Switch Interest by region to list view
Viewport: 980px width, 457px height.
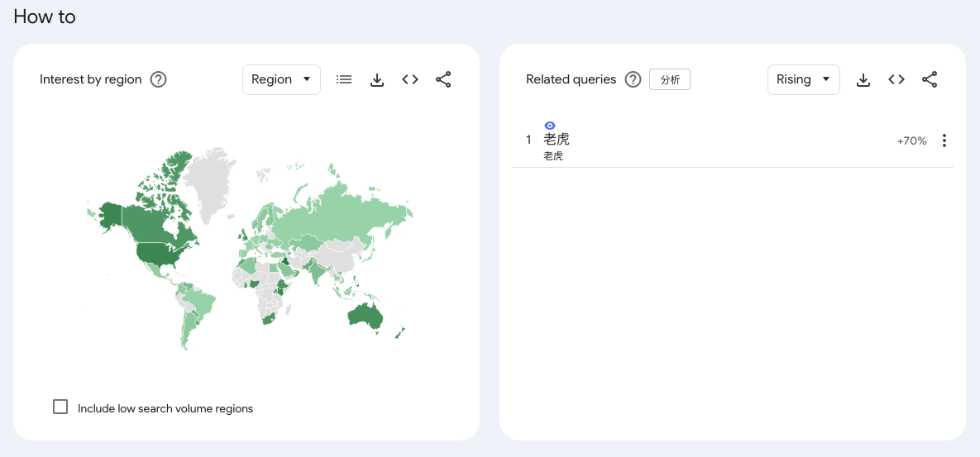pos(344,80)
